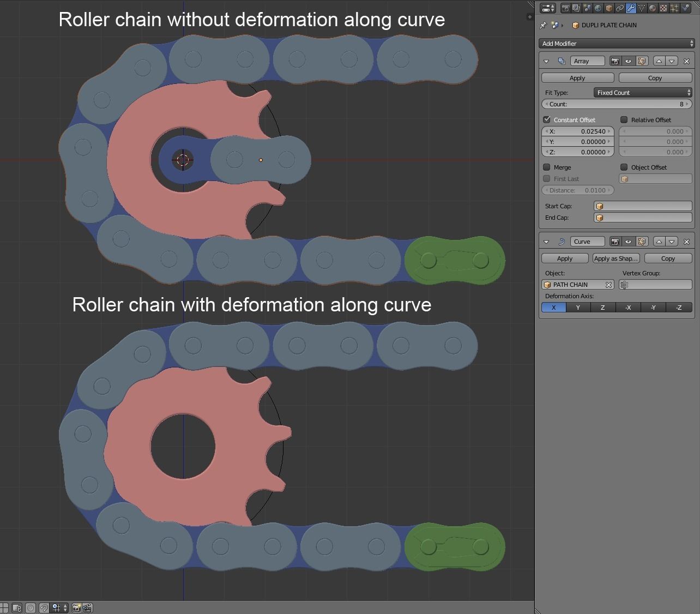
Task: Disable the Constant Offset checkbox
Action: click(x=547, y=119)
